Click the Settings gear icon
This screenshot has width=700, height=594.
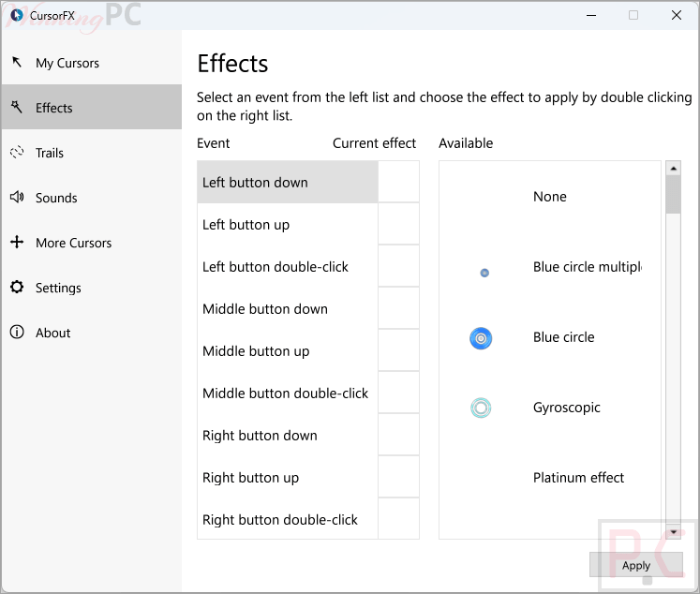coord(17,287)
